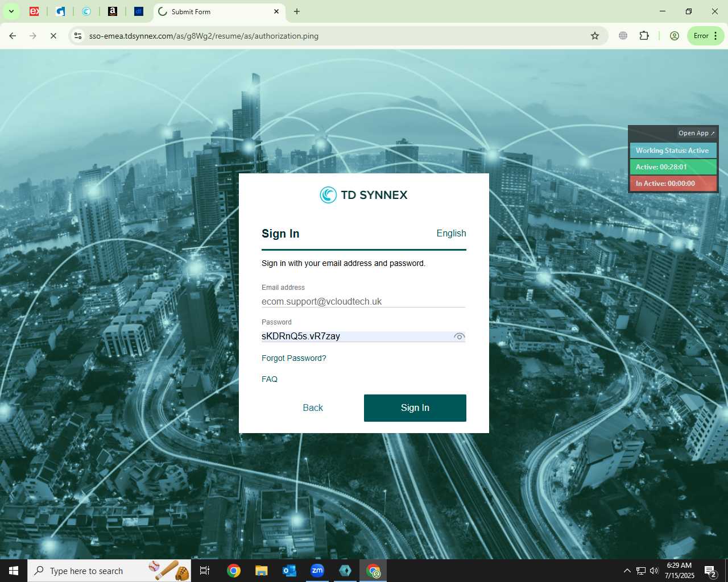The height and width of the screenshot is (582, 728).
Task: Go back in browser history
Action: click(x=13, y=36)
